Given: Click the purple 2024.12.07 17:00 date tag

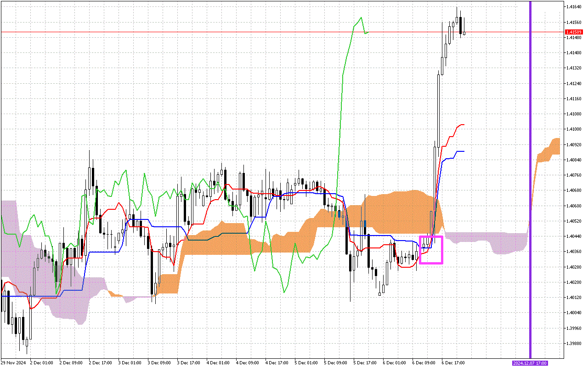Looking at the screenshot, I should (531, 363).
